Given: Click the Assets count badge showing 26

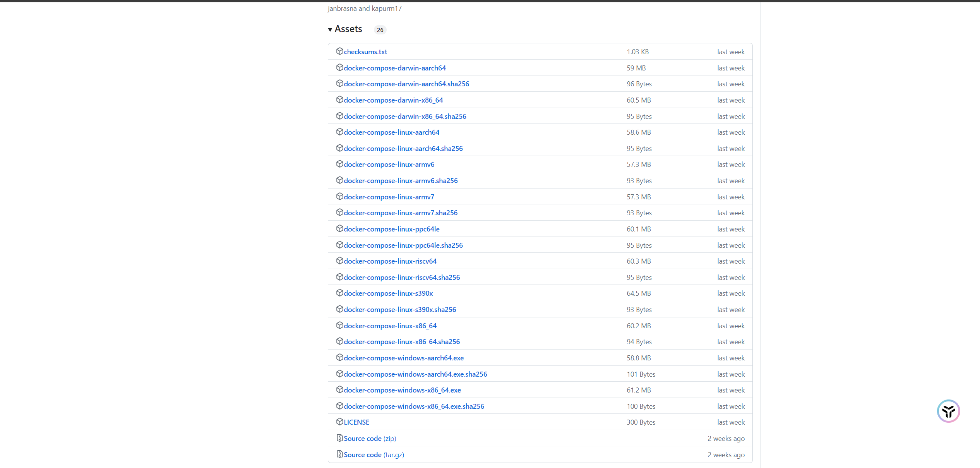Looking at the screenshot, I should pos(380,30).
